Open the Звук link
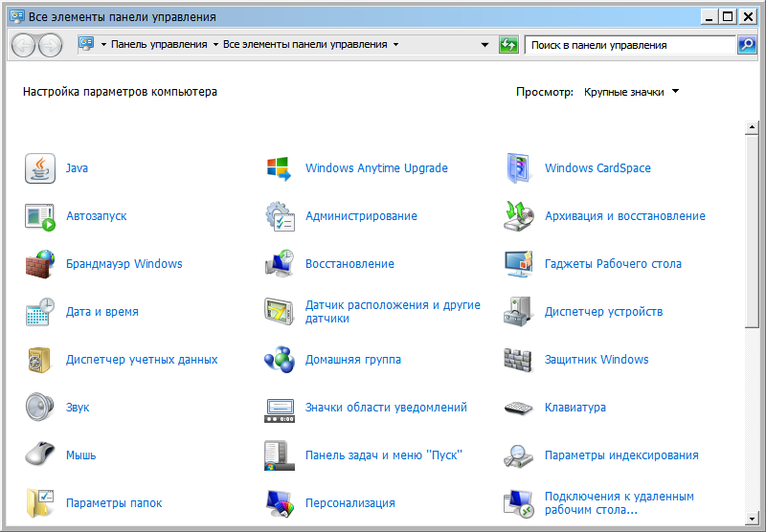This screenshot has width=766, height=532. (x=78, y=408)
